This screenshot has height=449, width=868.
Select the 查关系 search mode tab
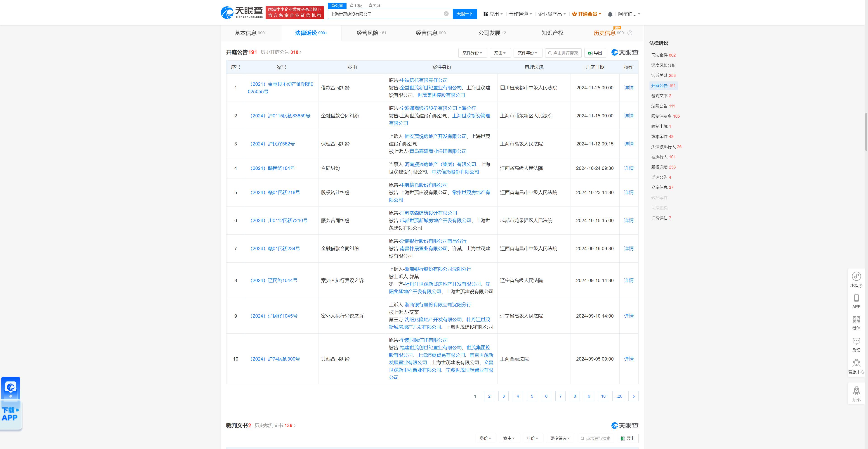pos(374,5)
